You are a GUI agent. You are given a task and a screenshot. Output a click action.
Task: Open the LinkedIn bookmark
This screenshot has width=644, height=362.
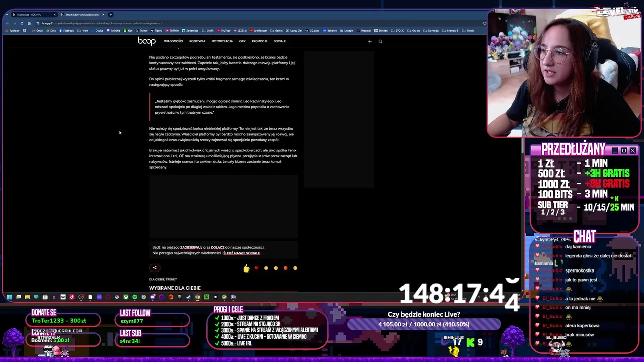click(347, 31)
